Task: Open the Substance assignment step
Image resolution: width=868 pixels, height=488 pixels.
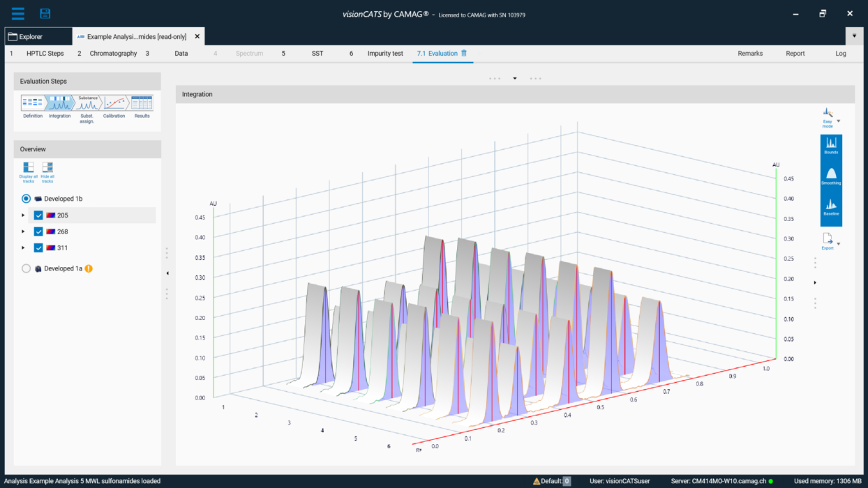Action: click(x=87, y=102)
